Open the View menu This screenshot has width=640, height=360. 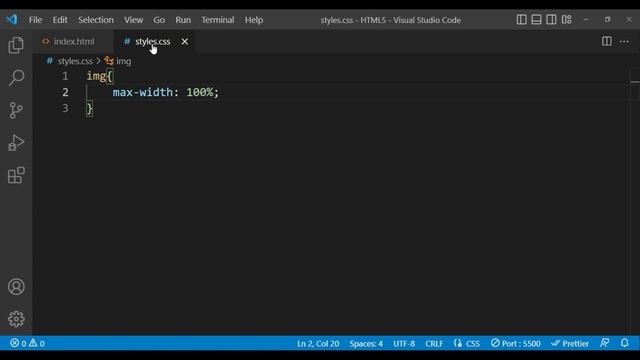point(133,20)
